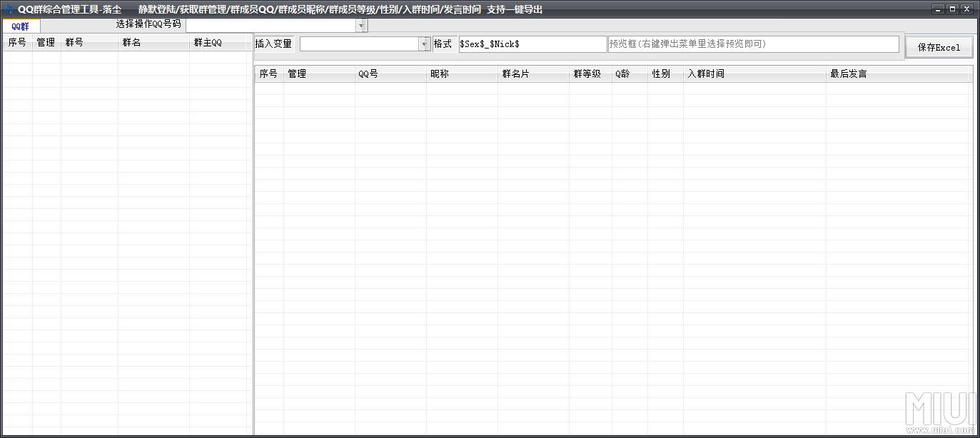Screen dimensions: 980x438
Task: Sort members by QQ号 column header
Action: (390, 73)
